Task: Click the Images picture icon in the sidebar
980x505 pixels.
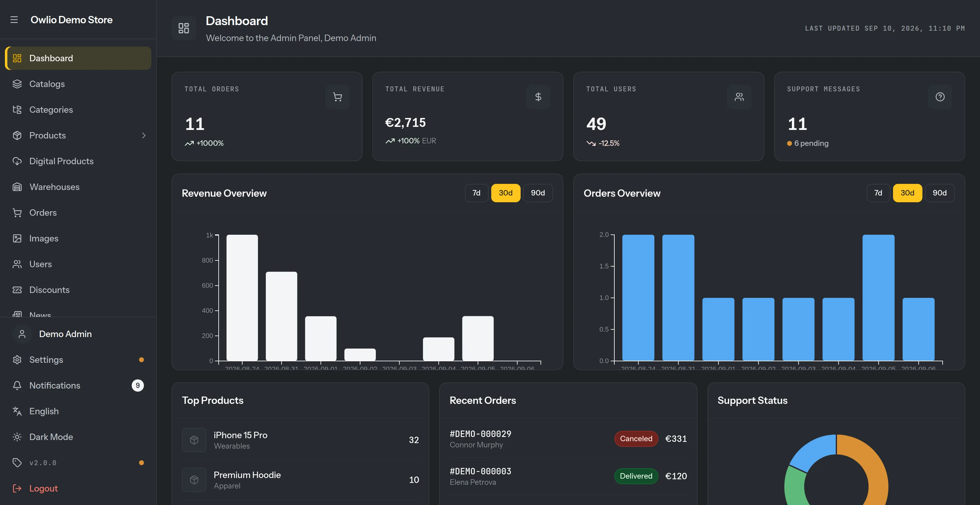Action: pyautogui.click(x=17, y=239)
